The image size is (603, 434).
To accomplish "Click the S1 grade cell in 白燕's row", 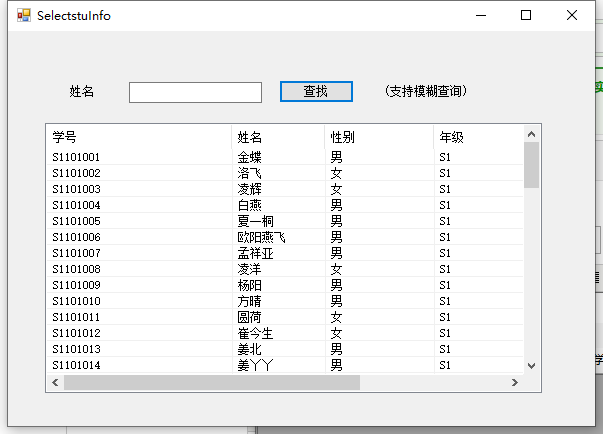I will tap(445, 205).
